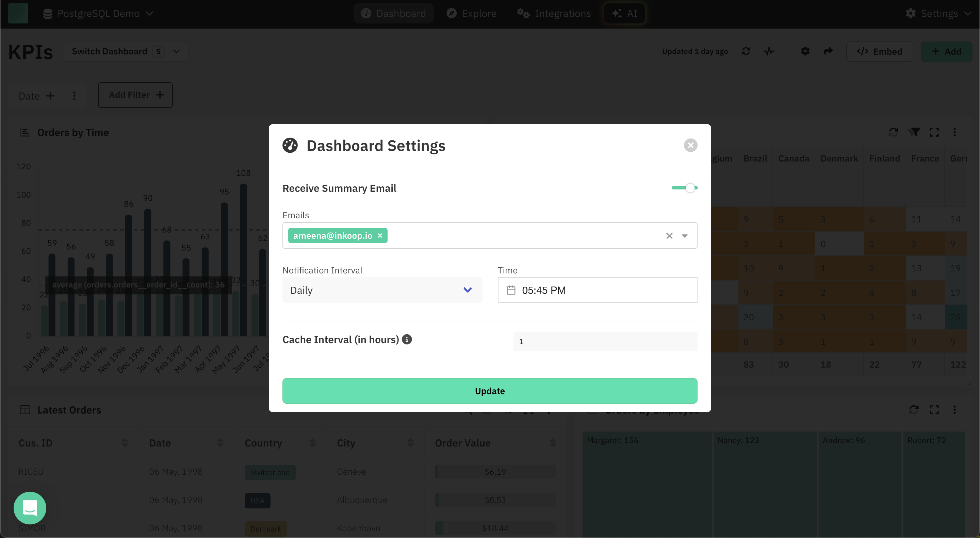This screenshot has height=538, width=980.
Task: Click the calendar icon in the Time field
Action: click(x=511, y=290)
